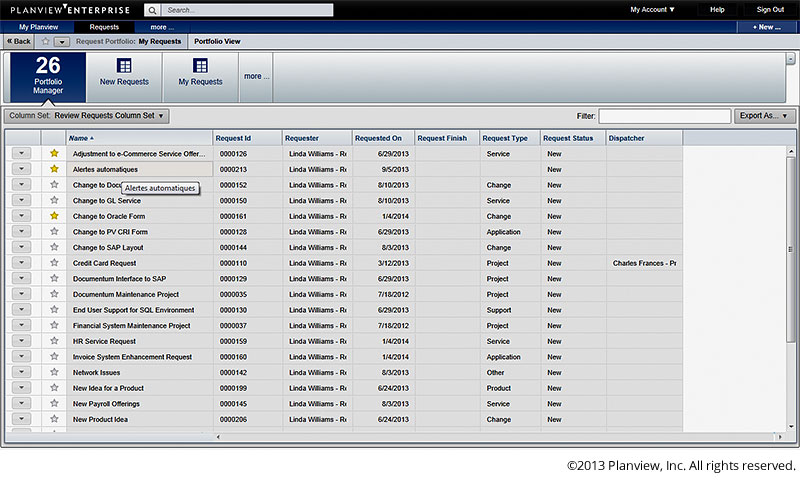Sort by the Request Status column header
Screen dimensions: 800x480
pos(573,138)
